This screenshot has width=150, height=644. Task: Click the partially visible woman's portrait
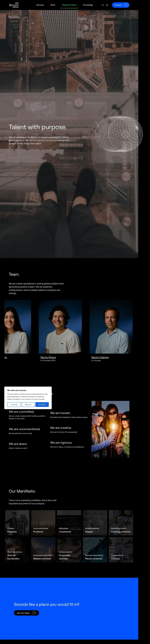18,327
